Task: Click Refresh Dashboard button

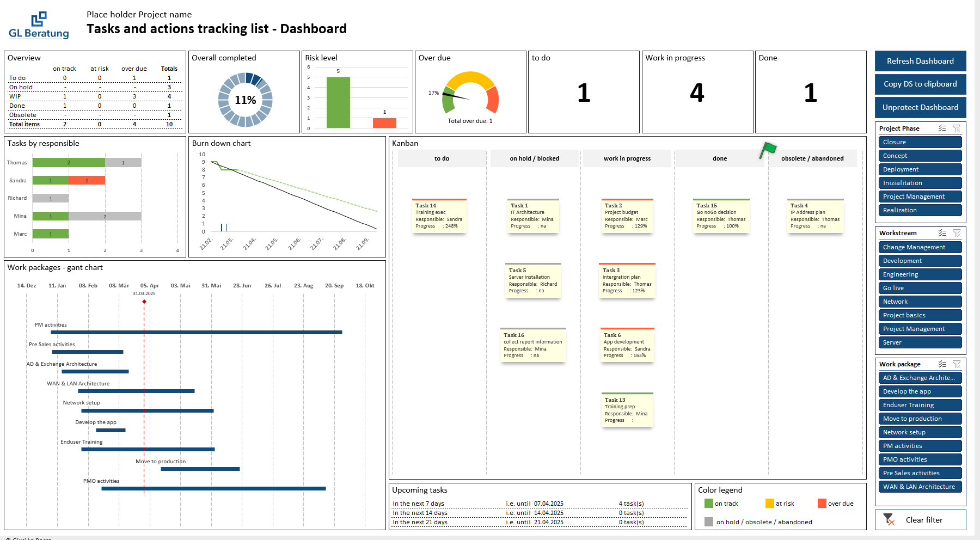Action: [920, 61]
